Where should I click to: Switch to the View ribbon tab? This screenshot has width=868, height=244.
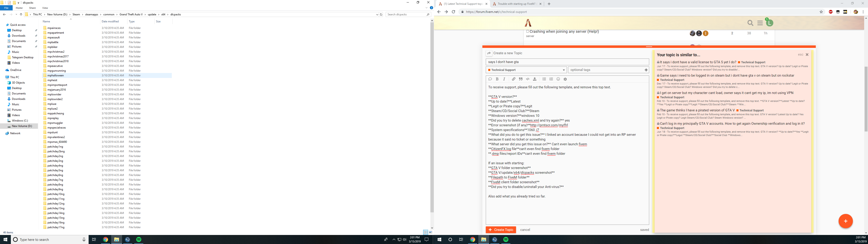(45, 8)
